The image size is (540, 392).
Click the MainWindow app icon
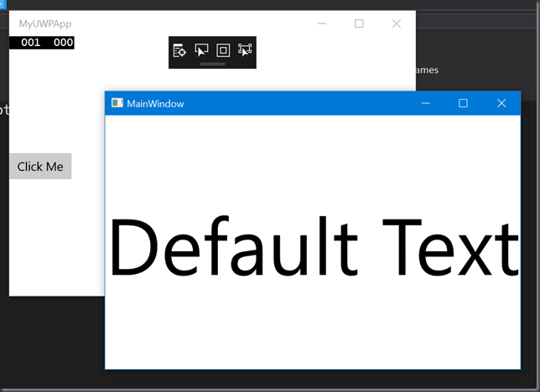(117, 103)
